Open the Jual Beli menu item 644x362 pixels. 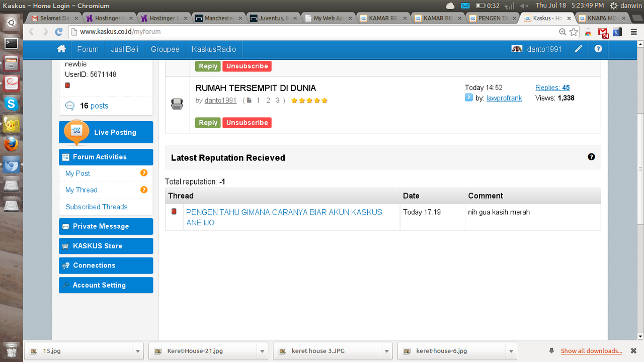pyautogui.click(x=125, y=49)
